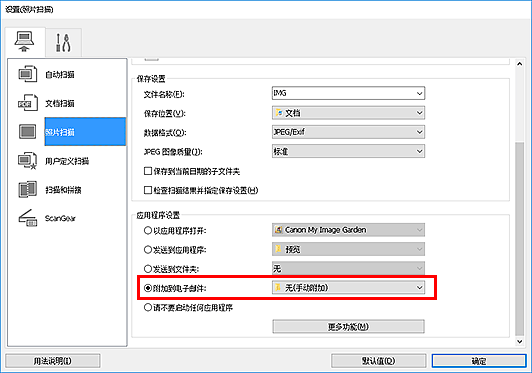Click the 确定 button
Image resolution: width=532 pixels, height=373 pixels.
[x=479, y=361]
